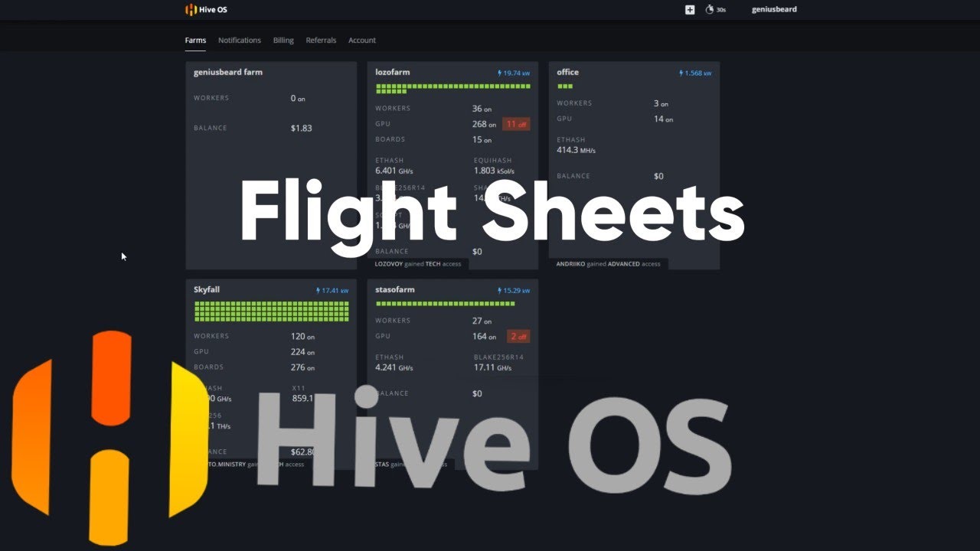Click the 414.3 MH/s Ethash value on office
This screenshot has width=980, height=551.
pos(576,151)
